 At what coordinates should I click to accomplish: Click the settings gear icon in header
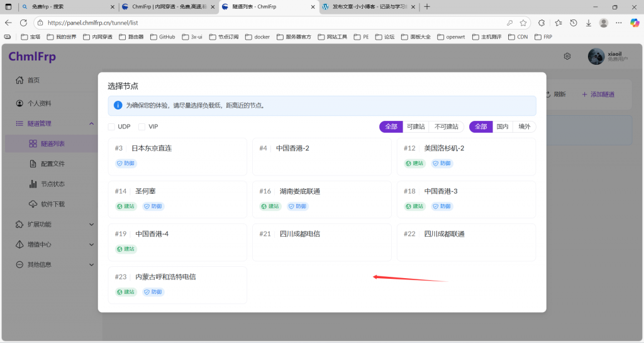coord(567,56)
